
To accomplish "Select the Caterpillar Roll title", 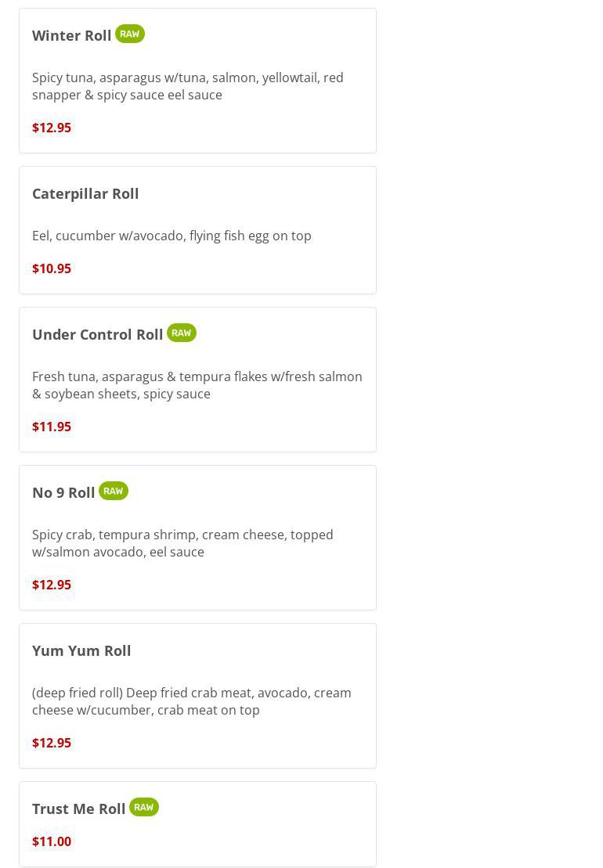I will point(85,193).
